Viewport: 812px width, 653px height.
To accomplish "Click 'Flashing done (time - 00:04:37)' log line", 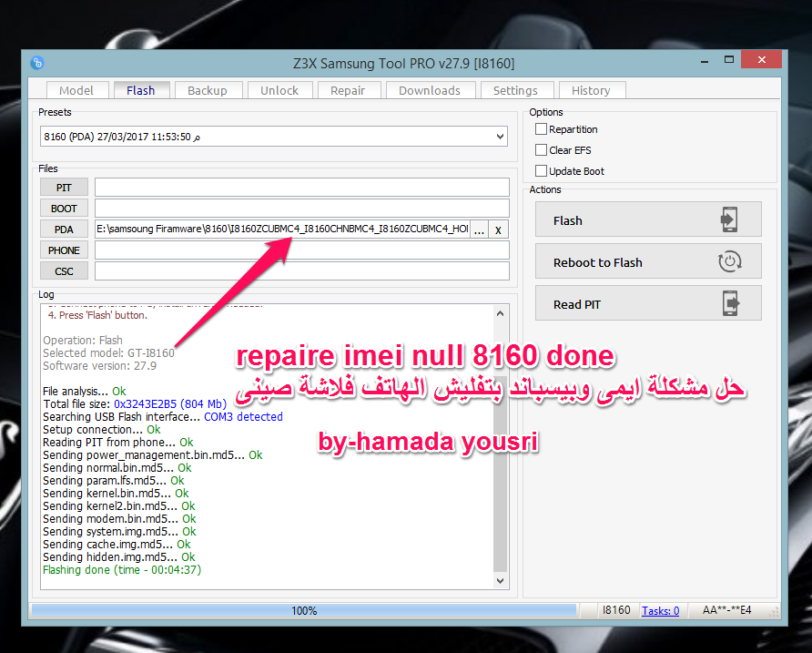I will click(x=122, y=569).
